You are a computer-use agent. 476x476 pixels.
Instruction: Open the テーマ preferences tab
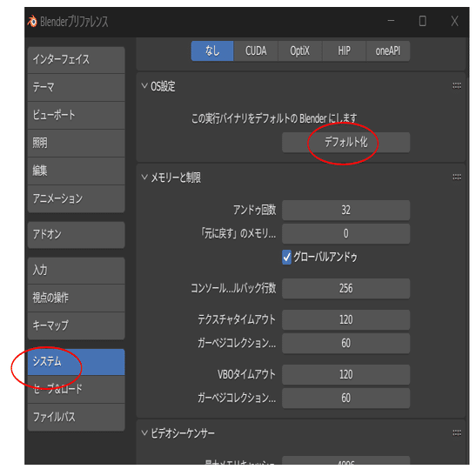pos(77,87)
